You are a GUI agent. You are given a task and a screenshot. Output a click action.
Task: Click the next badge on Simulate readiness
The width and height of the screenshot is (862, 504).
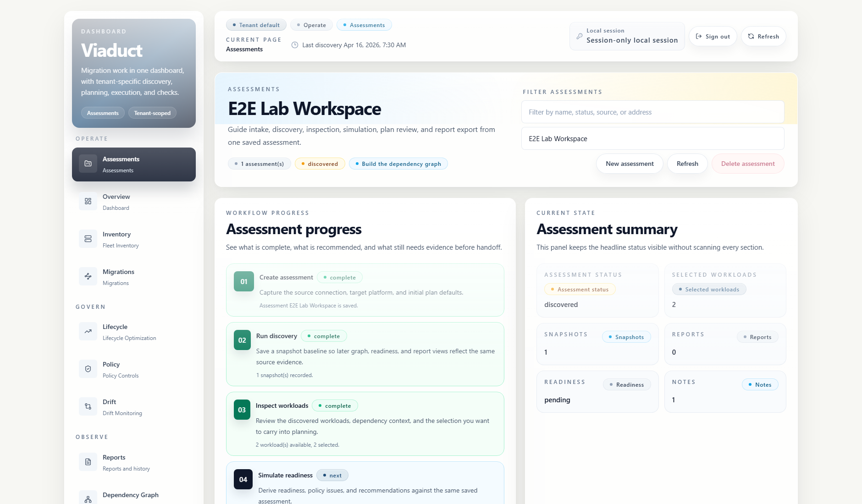tap(332, 475)
